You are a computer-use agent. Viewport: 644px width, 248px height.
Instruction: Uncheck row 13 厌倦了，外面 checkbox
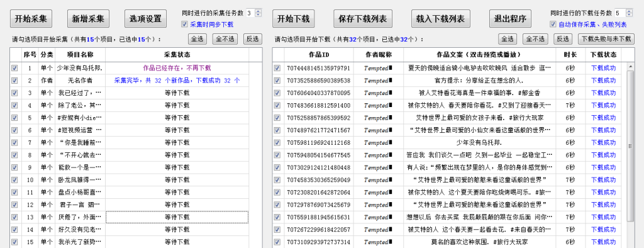click(x=15, y=217)
